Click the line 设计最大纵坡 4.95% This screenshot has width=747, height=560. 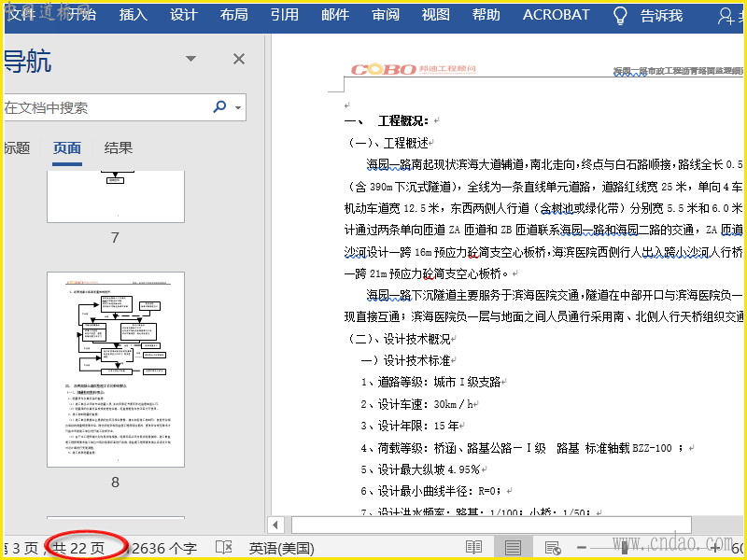[420, 469]
